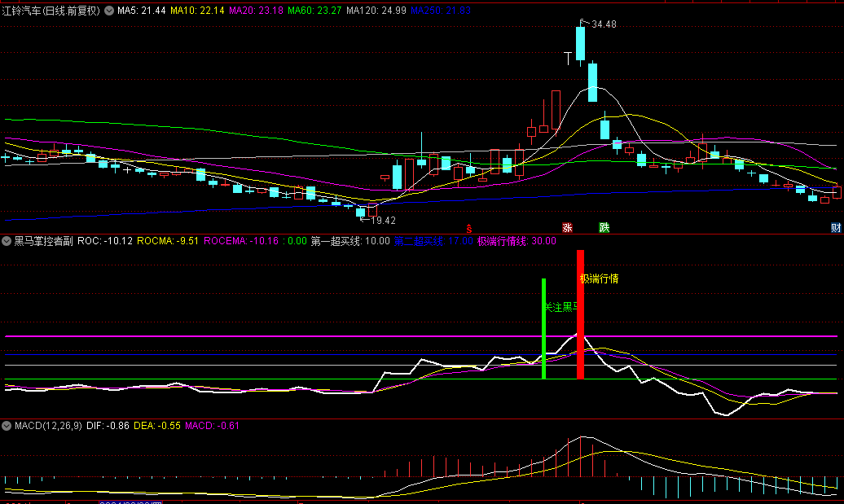Open the MACD indicator panel dropdown arrow

tap(7, 425)
